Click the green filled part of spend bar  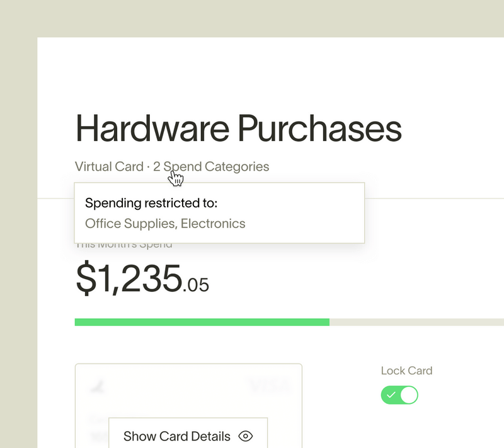pos(202,322)
